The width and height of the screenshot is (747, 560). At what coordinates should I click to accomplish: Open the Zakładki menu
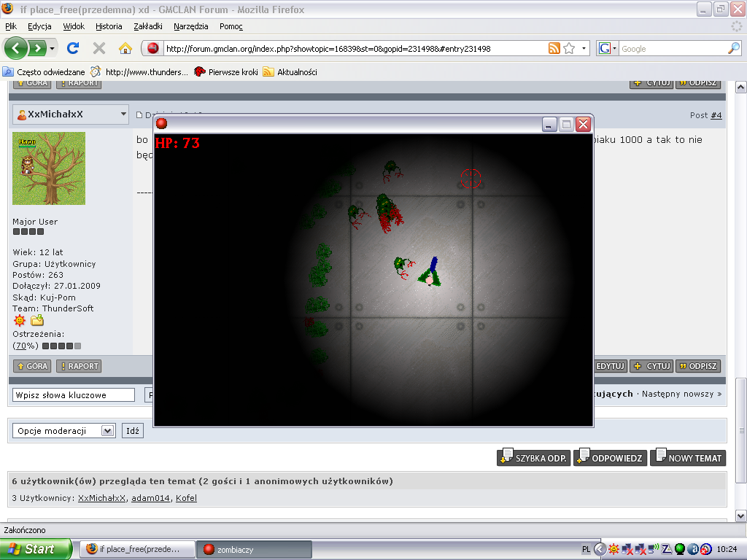coord(148,26)
